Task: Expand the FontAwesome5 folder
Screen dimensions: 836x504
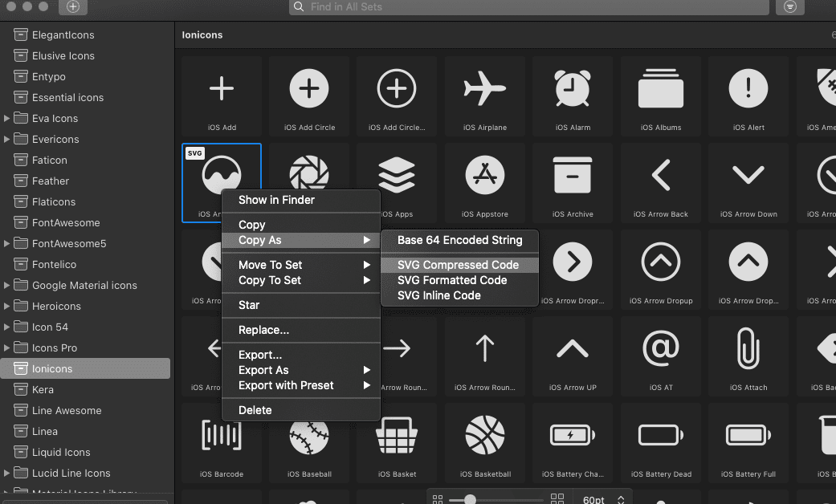Action: [6, 243]
